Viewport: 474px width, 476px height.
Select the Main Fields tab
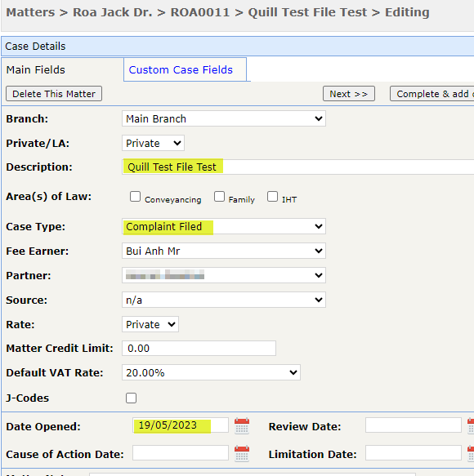(x=36, y=70)
